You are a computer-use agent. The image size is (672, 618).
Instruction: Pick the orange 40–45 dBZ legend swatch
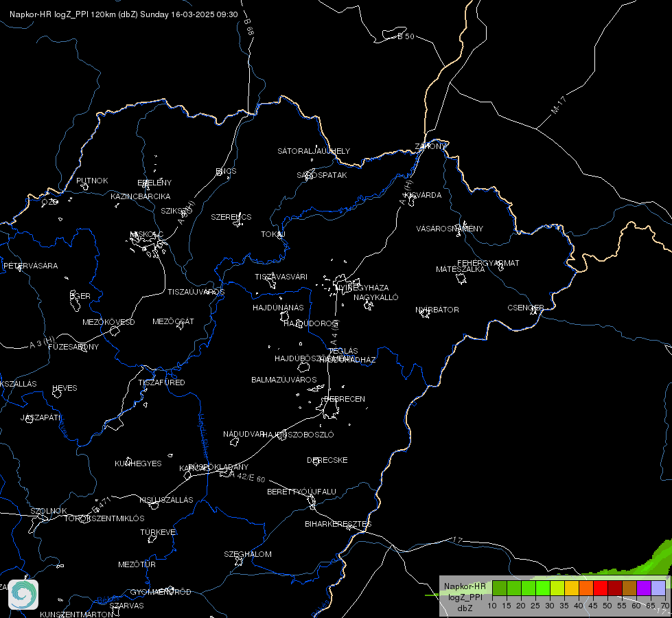pyautogui.click(x=586, y=588)
